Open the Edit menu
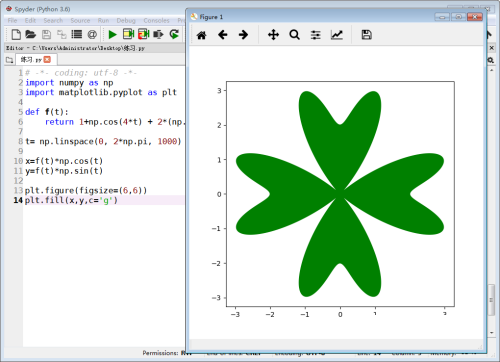 point(30,21)
